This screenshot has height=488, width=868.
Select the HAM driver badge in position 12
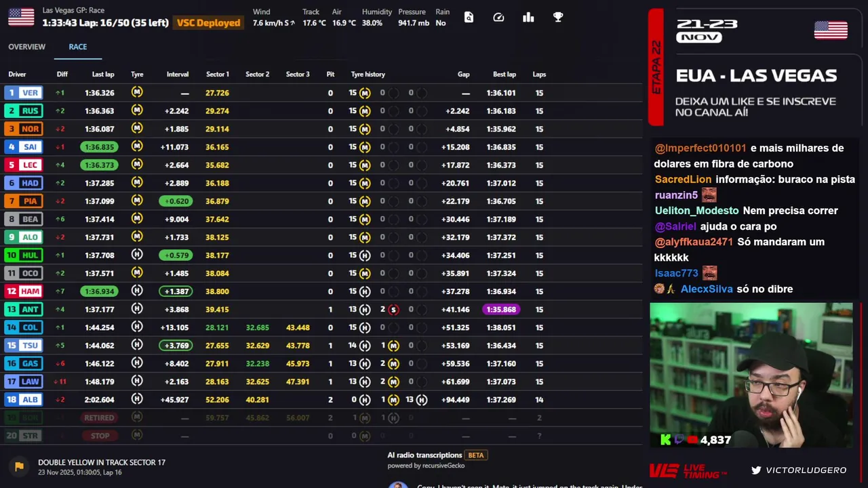point(24,291)
